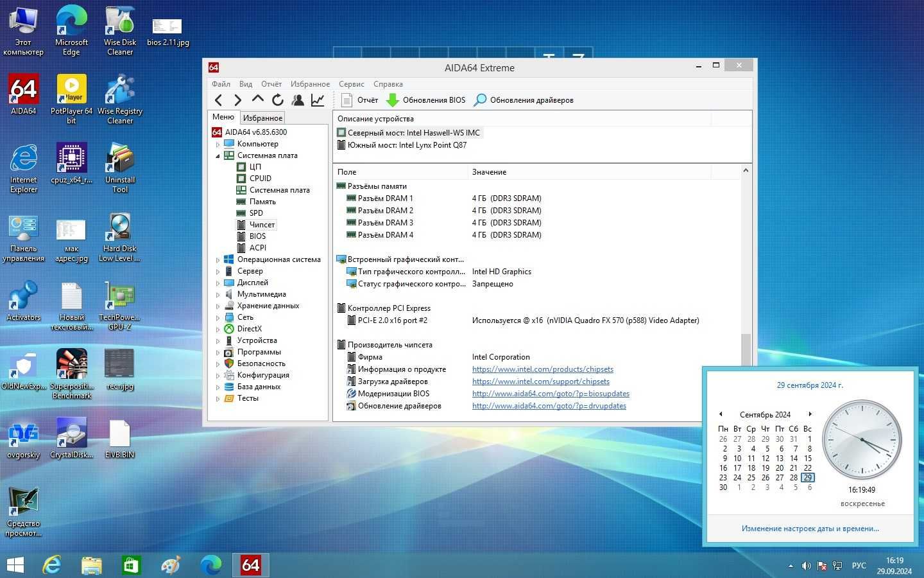Select Северный мост: Intel Haswell-WS IMC row
The image size is (924, 578).
(409, 133)
